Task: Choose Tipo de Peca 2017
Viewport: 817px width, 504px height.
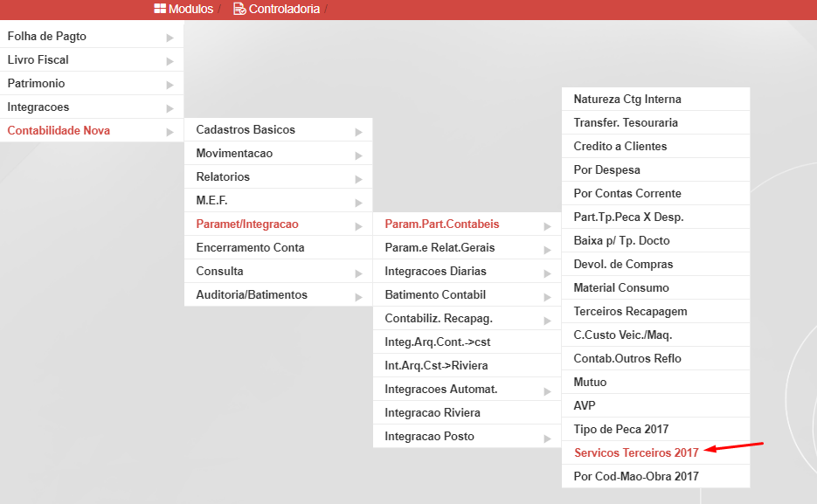Action: (655, 429)
